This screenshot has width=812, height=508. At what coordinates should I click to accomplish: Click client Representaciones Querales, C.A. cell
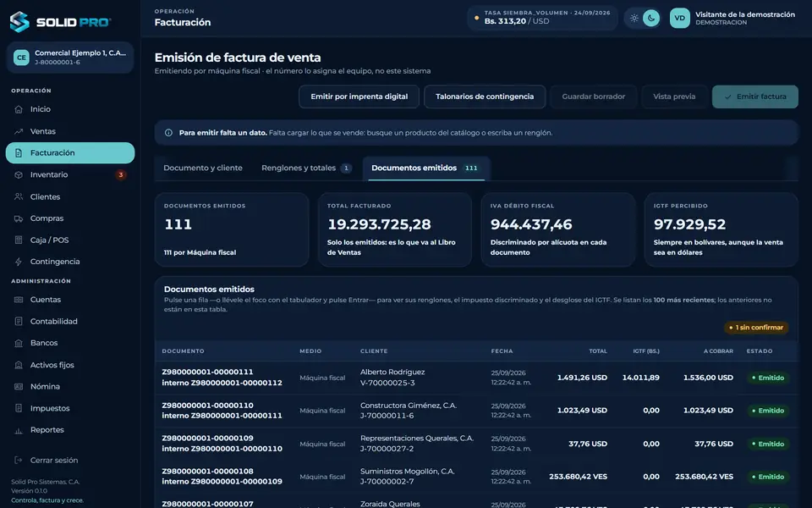417,444
